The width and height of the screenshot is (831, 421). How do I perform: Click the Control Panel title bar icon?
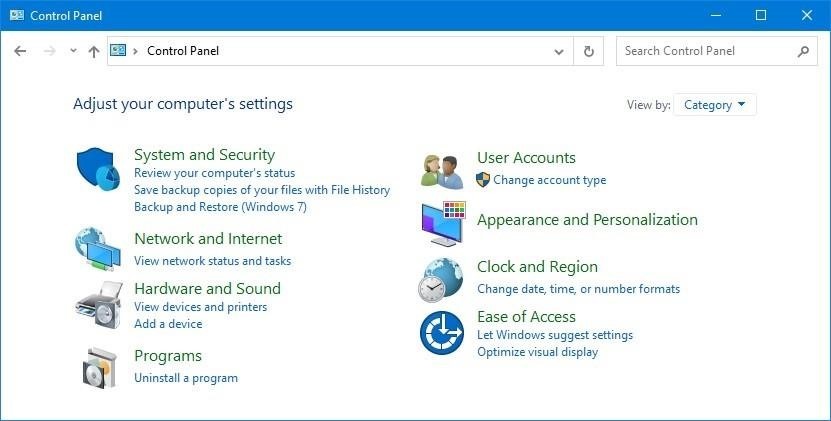coord(16,15)
